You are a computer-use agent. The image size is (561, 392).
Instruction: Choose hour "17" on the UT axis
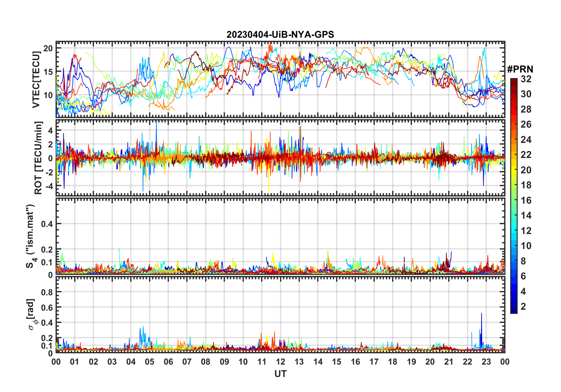tap(374, 362)
